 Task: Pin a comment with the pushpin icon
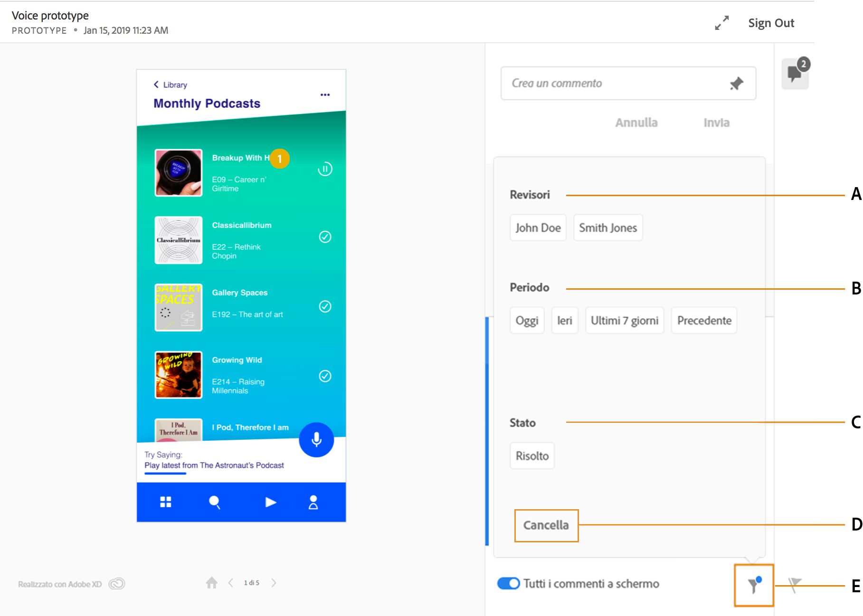[736, 84]
